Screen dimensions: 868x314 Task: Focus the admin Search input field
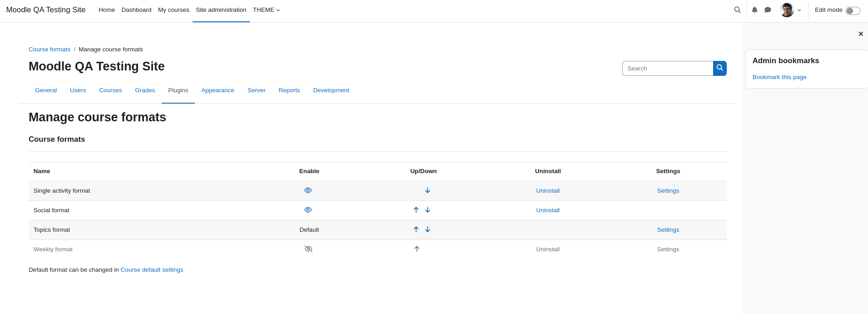coord(668,68)
